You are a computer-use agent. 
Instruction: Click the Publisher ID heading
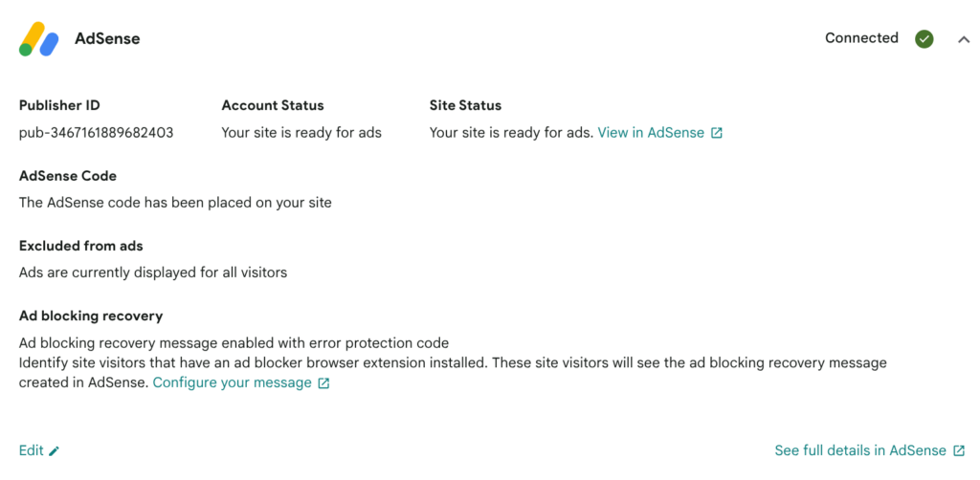pyautogui.click(x=59, y=105)
